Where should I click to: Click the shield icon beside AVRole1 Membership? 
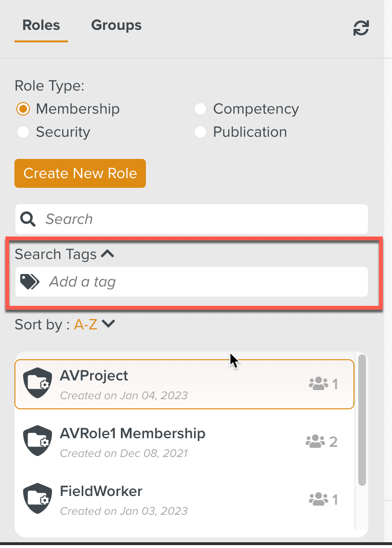click(37, 441)
